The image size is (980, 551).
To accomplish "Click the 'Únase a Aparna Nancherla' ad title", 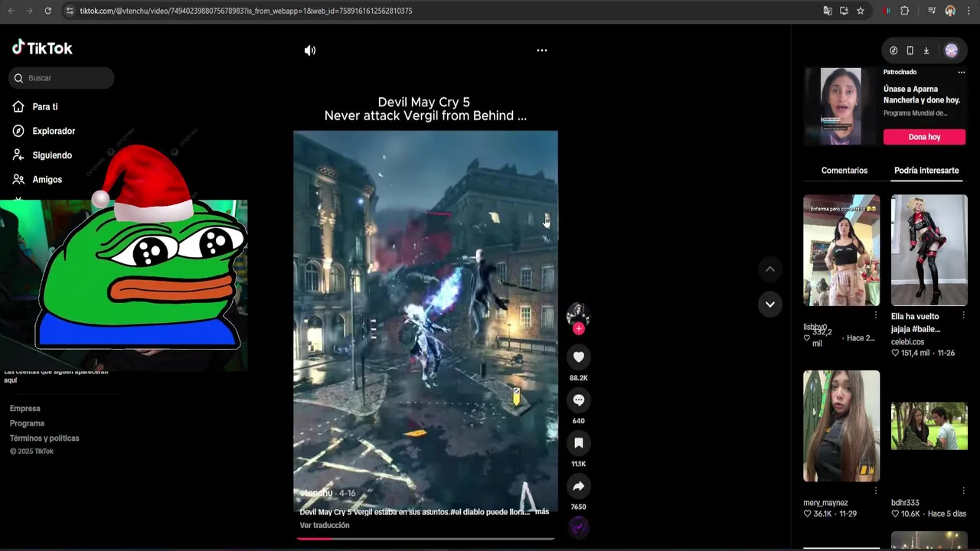I will point(922,95).
